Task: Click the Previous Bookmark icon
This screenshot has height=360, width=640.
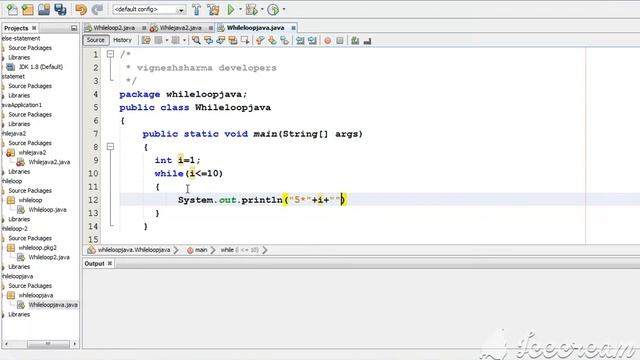Action: click(x=260, y=40)
